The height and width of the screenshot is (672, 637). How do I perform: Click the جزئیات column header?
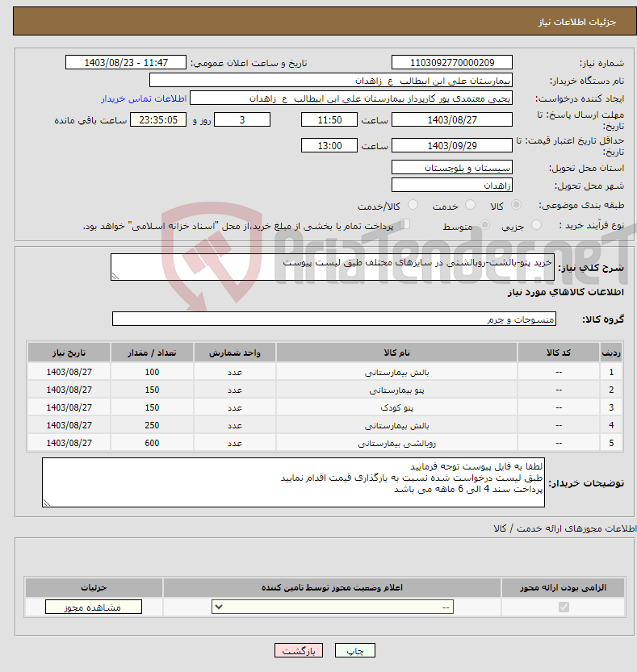coord(94,587)
